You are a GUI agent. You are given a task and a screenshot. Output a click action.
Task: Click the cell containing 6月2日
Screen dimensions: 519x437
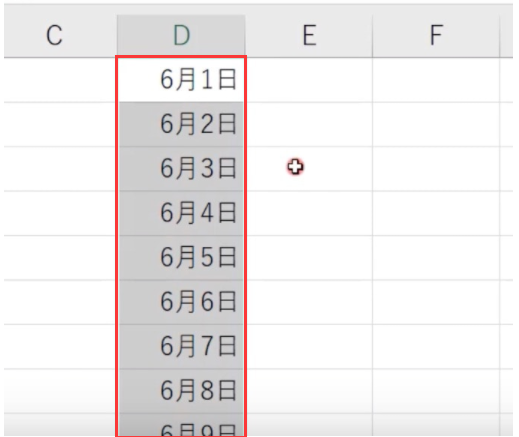[x=181, y=124]
